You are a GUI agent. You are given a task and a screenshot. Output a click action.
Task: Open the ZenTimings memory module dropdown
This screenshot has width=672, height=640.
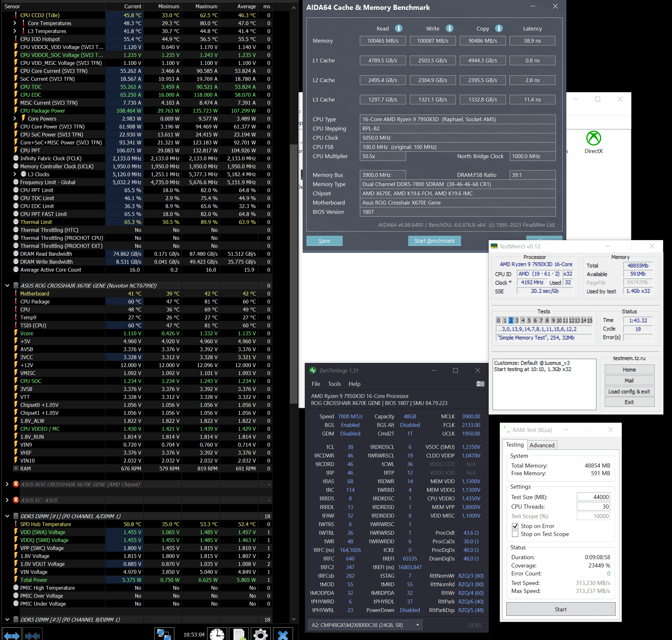pos(417,625)
